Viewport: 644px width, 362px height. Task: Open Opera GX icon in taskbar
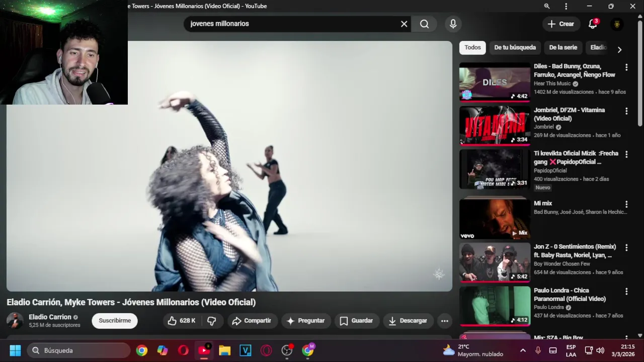pyautogui.click(x=266, y=350)
